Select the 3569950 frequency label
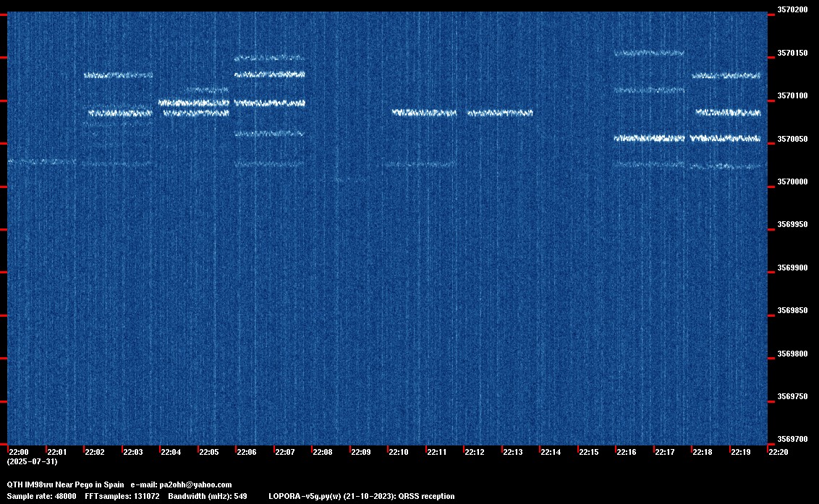 tap(792, 225)
